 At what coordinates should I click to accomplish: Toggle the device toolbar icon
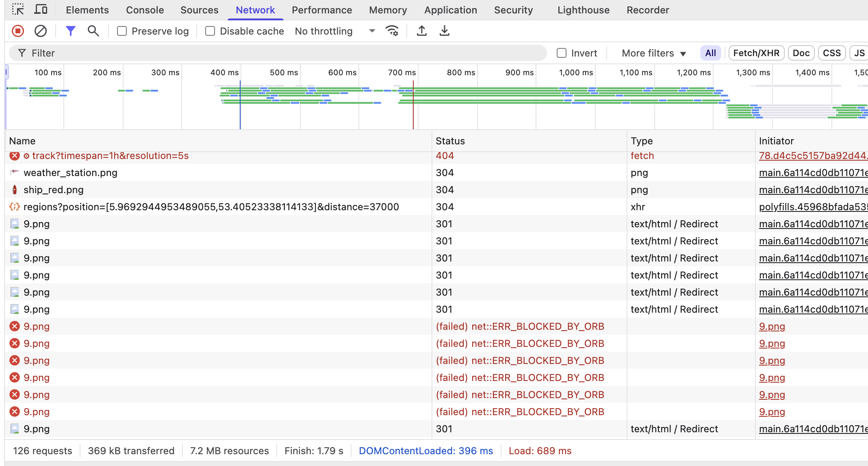pyautogui.click(x=40, y=10)
